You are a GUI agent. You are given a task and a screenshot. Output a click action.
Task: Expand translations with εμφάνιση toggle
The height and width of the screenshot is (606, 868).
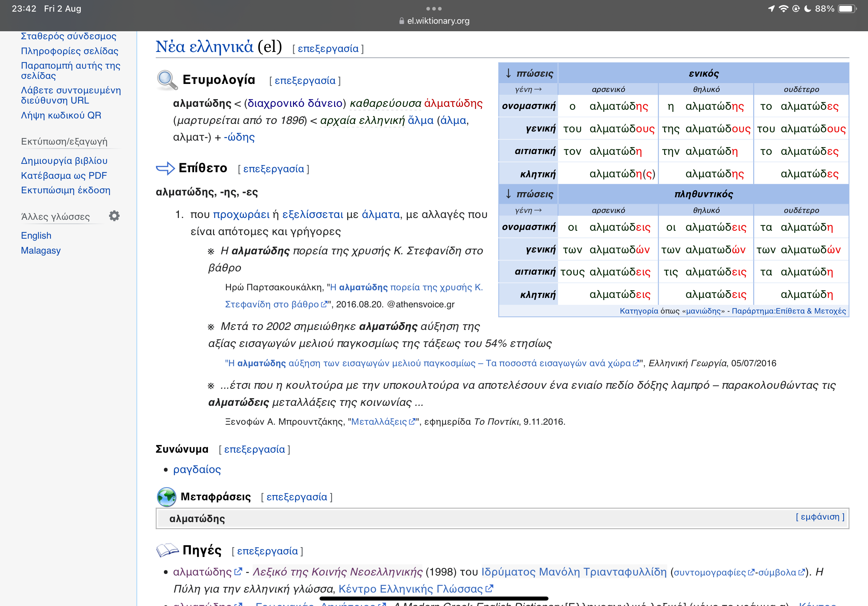point(820,517)
